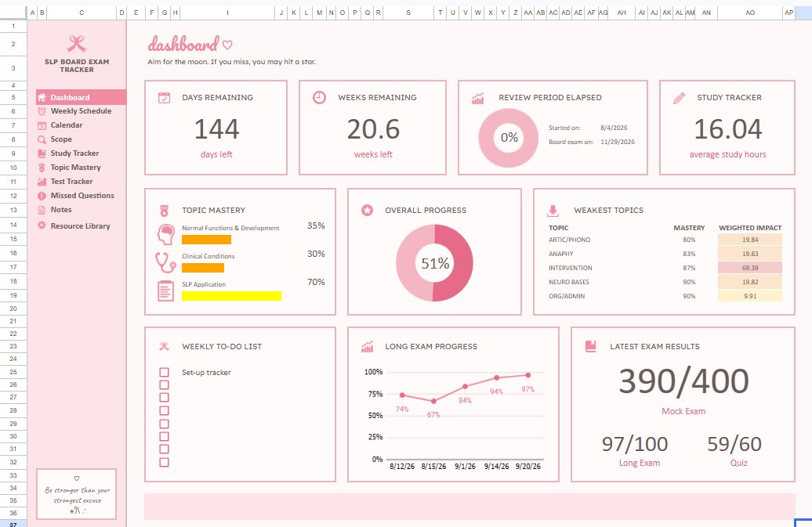812x527 pixels.
Task: Click the Study Tracker book icon
Action: pyautogui.click(x=42, y=153)
